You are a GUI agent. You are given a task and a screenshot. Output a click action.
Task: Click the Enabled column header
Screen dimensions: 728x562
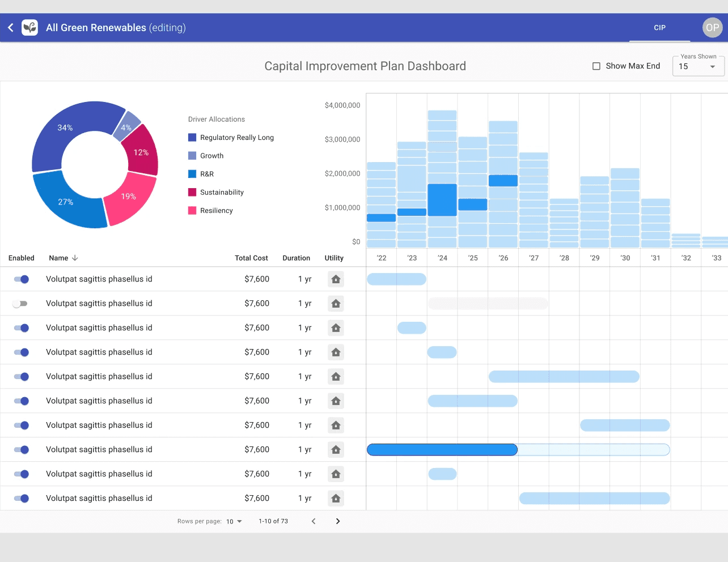click(22, 258)
